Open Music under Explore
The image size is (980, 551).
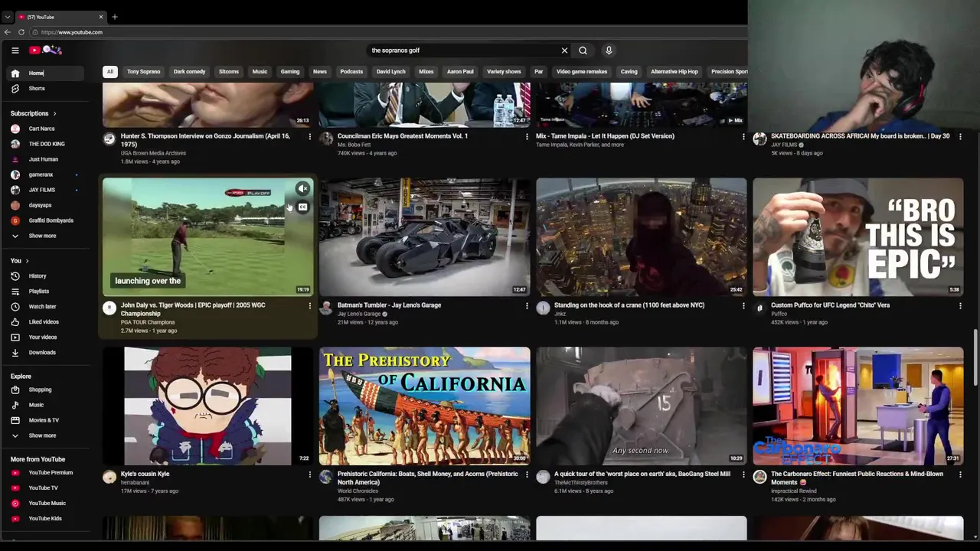(47, 405)
